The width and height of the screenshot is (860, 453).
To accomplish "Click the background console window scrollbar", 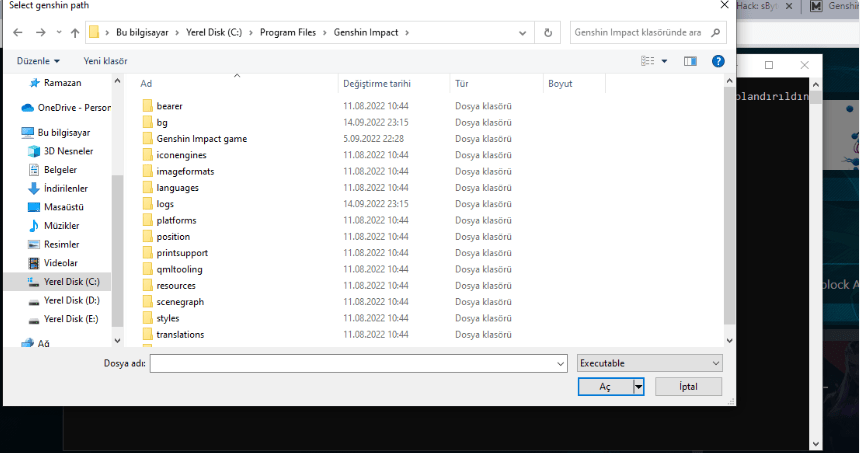I will click(x=816, y=98).
